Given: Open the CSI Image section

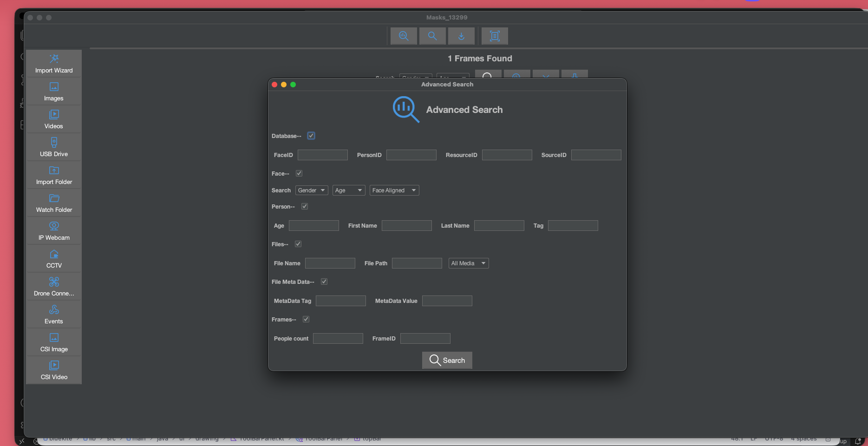Looking at the screenshot, I should pos(54,342).
